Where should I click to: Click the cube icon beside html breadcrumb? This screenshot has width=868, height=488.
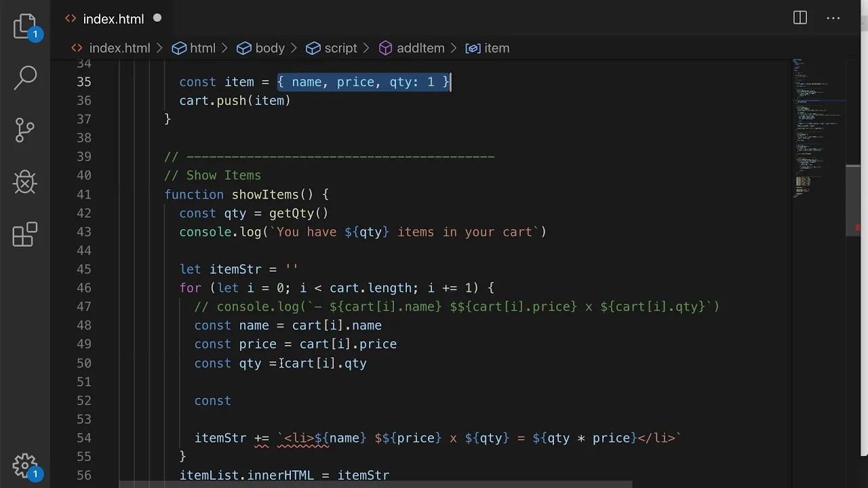(179, 48)
